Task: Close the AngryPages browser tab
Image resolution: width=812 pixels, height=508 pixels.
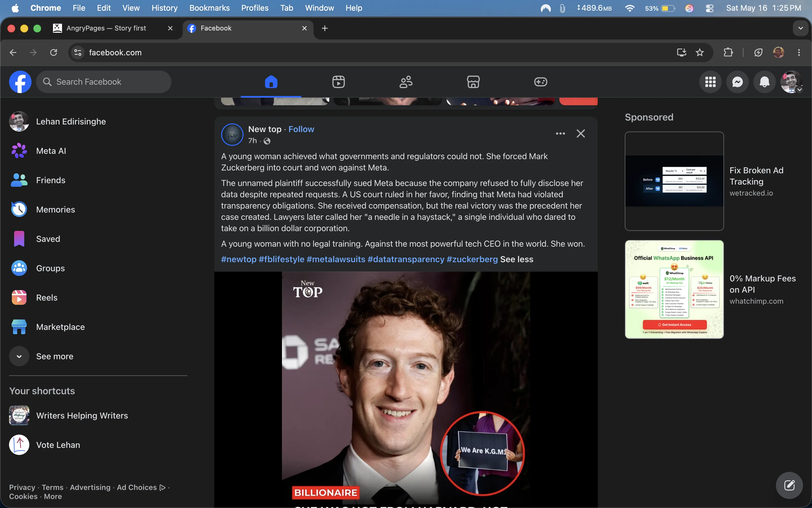Action: [x=170, y=28]
